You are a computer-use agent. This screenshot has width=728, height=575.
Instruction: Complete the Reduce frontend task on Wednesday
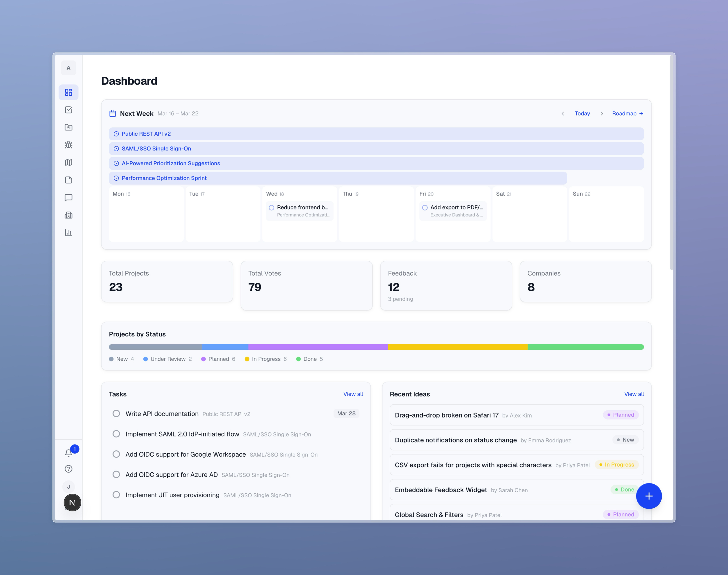pyautogui.click(x=272, y=208)
